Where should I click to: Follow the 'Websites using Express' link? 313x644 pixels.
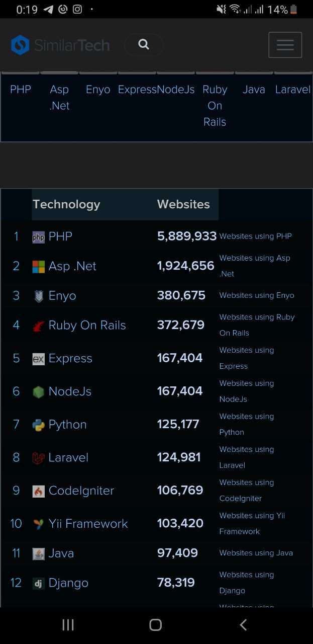pos(247,358)
